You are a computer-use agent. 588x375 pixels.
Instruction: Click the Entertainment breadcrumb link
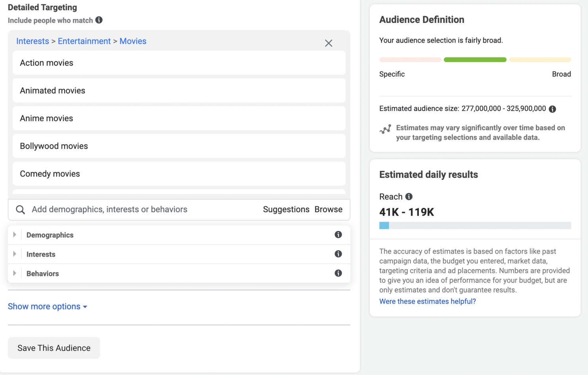pos(84,41)
